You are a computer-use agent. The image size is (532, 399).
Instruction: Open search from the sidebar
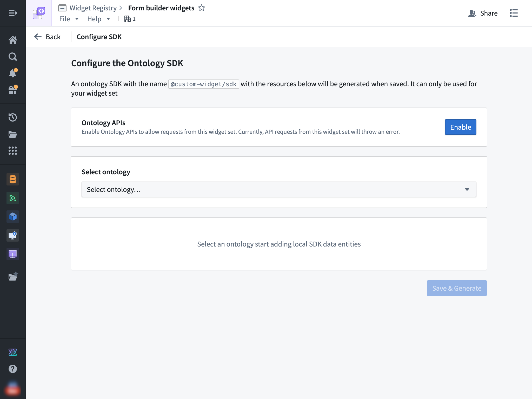12,56
